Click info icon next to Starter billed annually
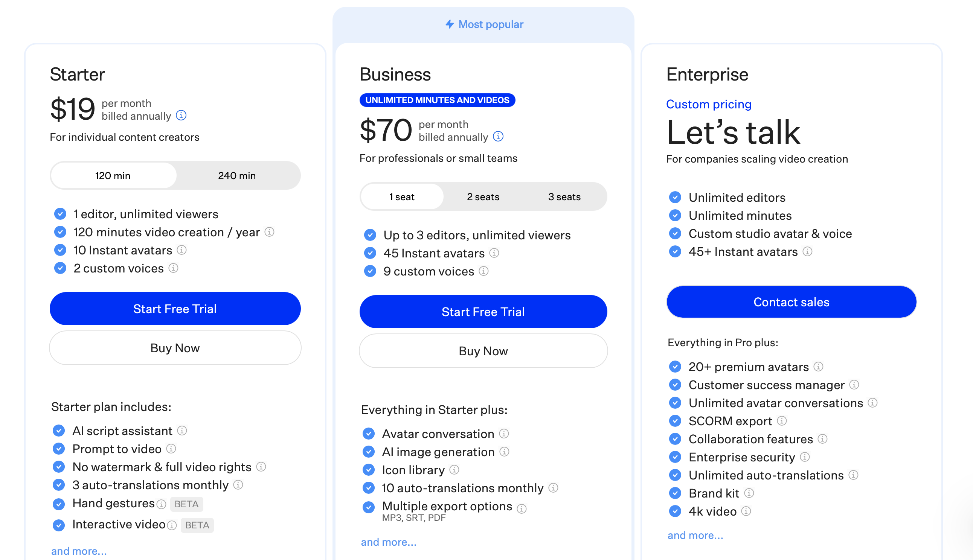 (x=181, y=116)
